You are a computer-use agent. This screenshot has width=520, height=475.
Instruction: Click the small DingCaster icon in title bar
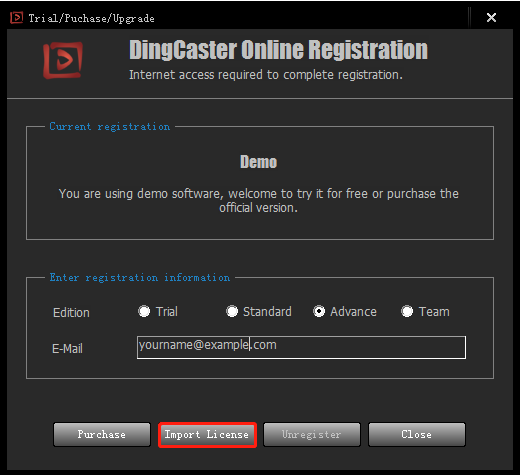16,17
